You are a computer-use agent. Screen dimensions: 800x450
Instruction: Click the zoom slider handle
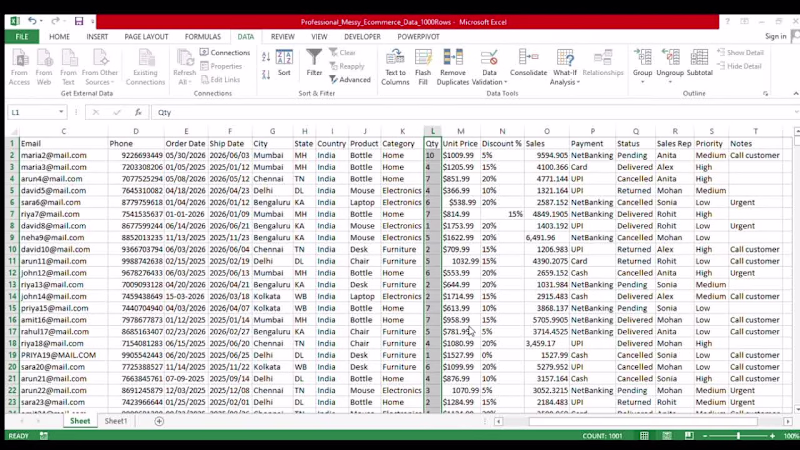(738, 436)
